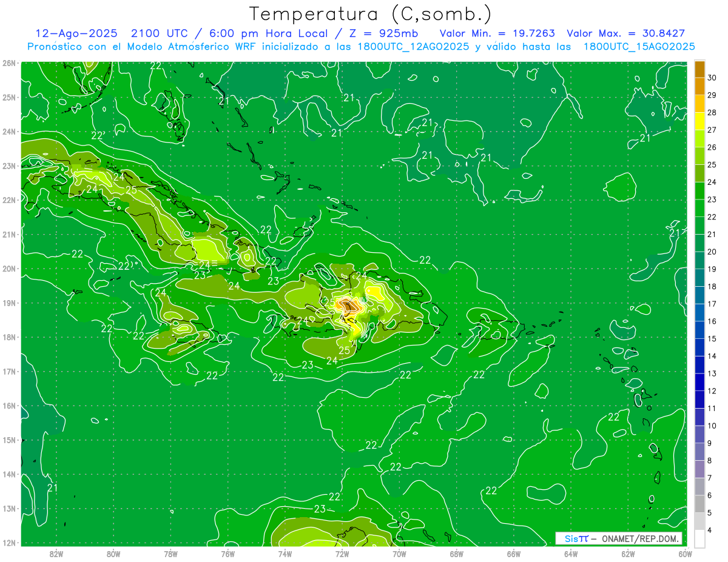Click gray swatch between legend labels 5 and 6
Screen dimensions: 728x562
(x=699, y=504)
